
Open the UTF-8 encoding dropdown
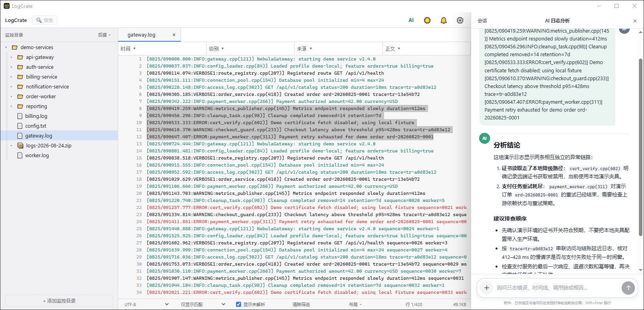146,304
